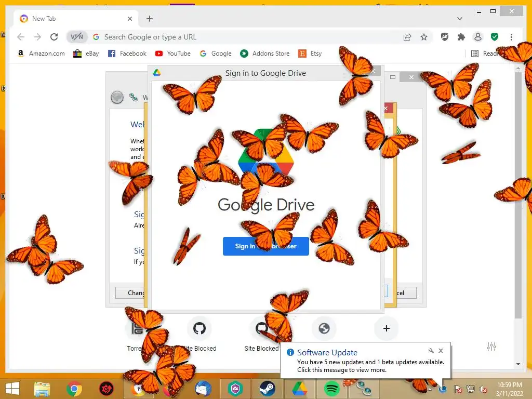Viewport: 532px width, 399px height.
Task: Open the eBay bookmark
Action: 86,54
